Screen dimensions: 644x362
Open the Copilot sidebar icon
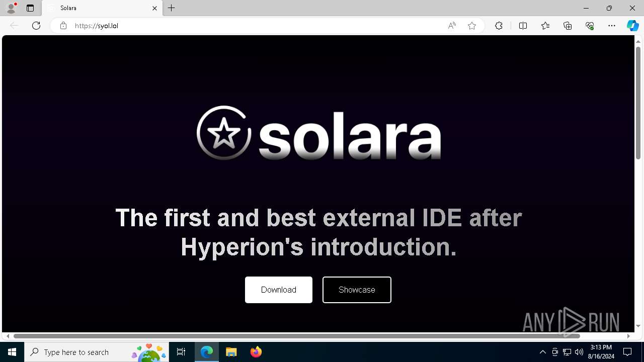pos(632,26)
